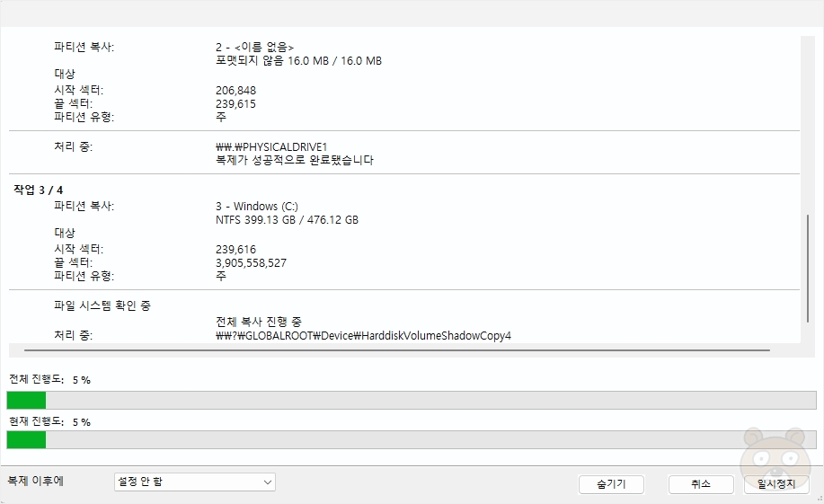The height and width of the screenshot is (504, 824).
Task: Open the '복제 이후에' dropdown set to 설정 안 함
Action: [194, 482]
